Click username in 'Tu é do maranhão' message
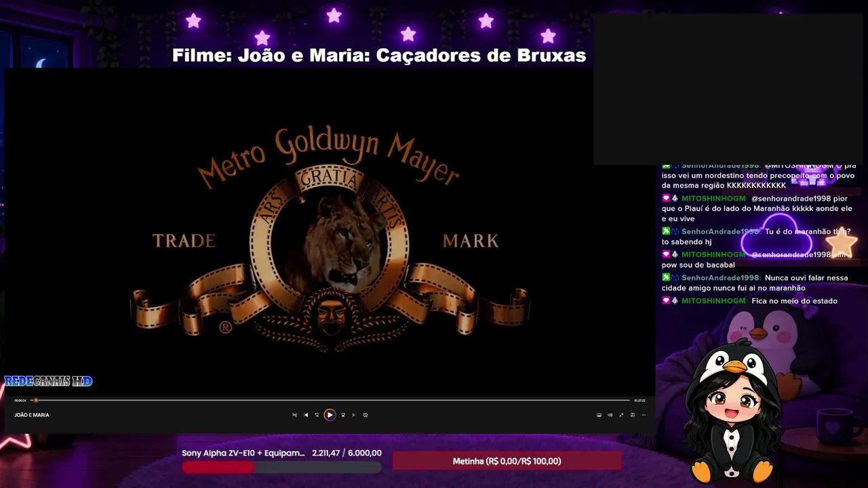The height and width of the screenshot is (488, 868). tap(720, 232)
